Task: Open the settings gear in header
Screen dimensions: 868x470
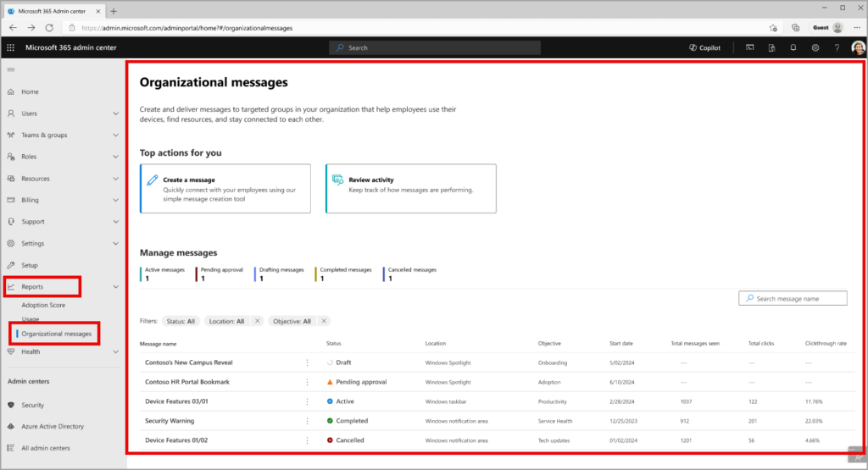Action: 815,47
